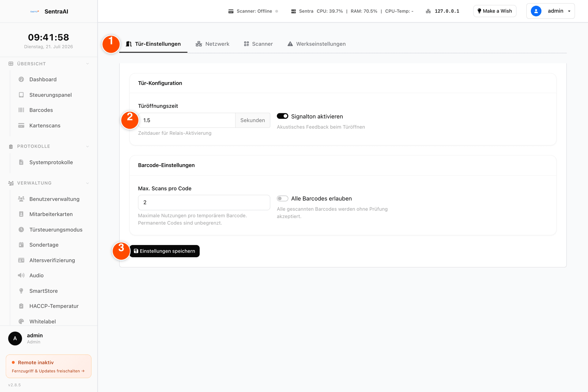Click the network IP address icon
588x392 pixels.
click(x=428, y=11)
